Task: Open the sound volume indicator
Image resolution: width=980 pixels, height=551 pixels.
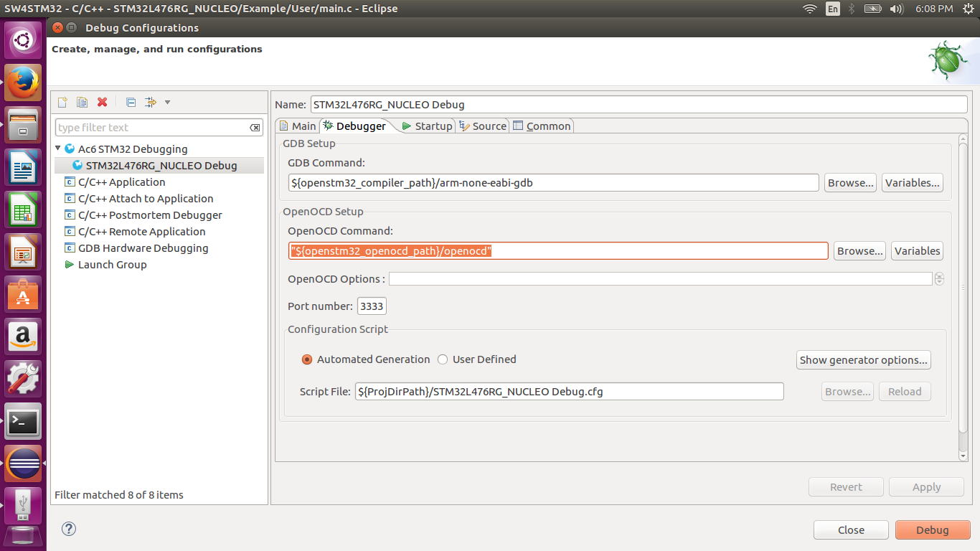Action: click(896, 9)
